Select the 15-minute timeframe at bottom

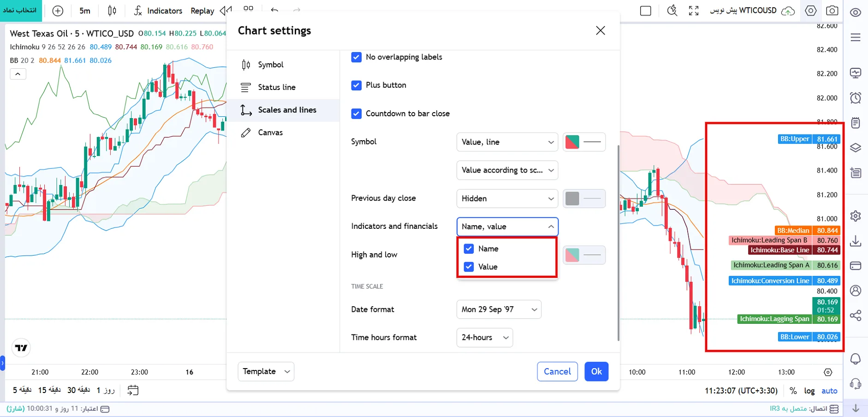[x=49, y=390]
